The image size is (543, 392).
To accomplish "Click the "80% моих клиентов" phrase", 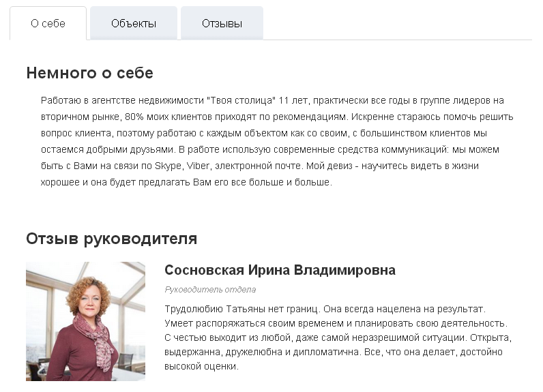I will pyautogui.click(x=166, y=117).
